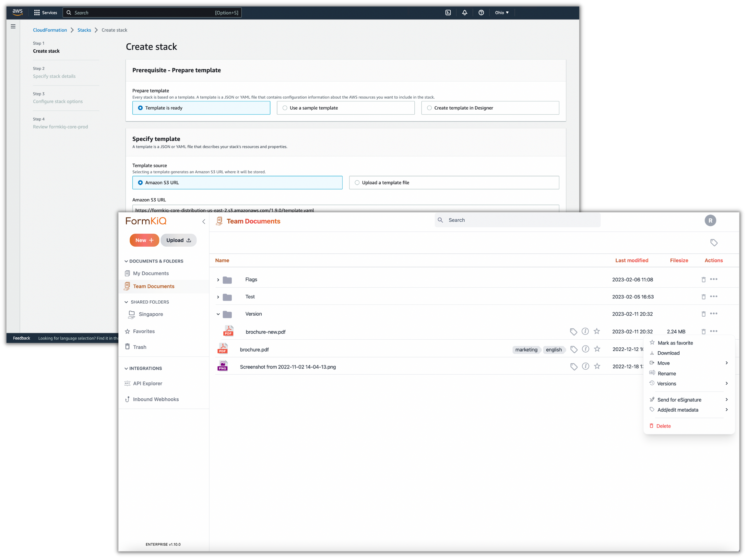Click delete icon for the Flags folder
This screenshot has width=747, height=560.
click(x=704, y=279)
